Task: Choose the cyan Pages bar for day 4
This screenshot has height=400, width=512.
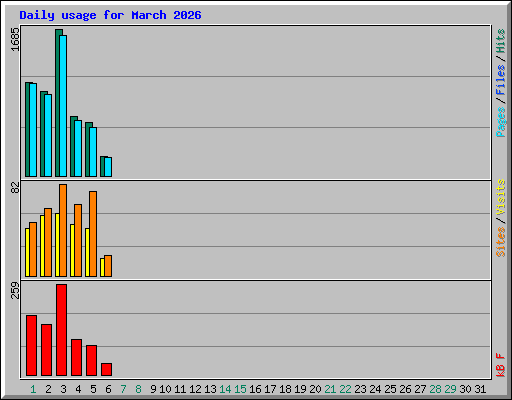Action: point(78,148)
